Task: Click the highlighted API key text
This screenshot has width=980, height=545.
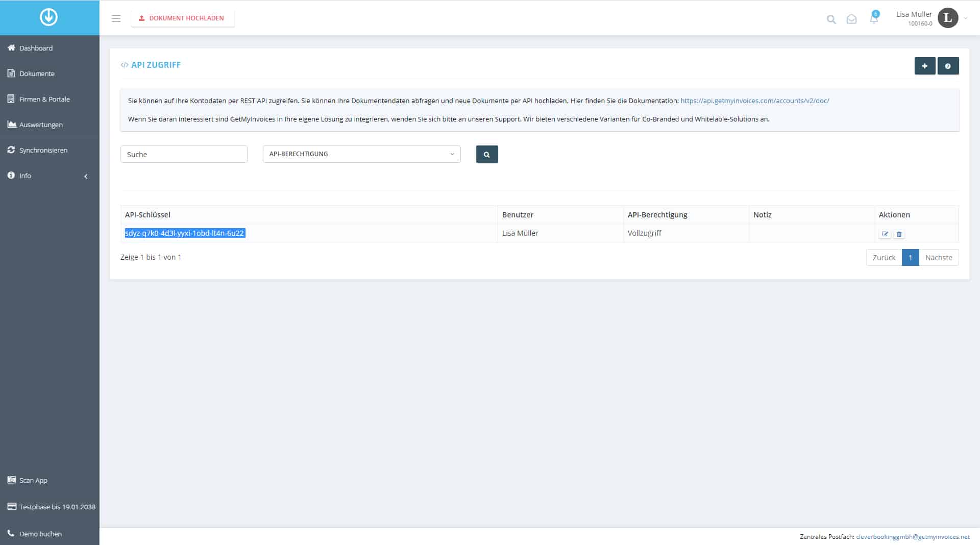Action: pyautogui.click(x=185, y=233)
